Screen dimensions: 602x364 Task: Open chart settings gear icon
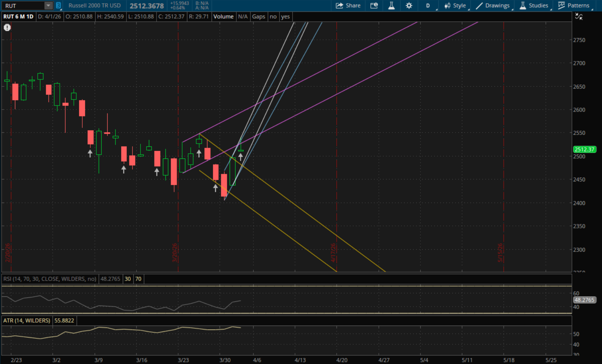(409, 6)
